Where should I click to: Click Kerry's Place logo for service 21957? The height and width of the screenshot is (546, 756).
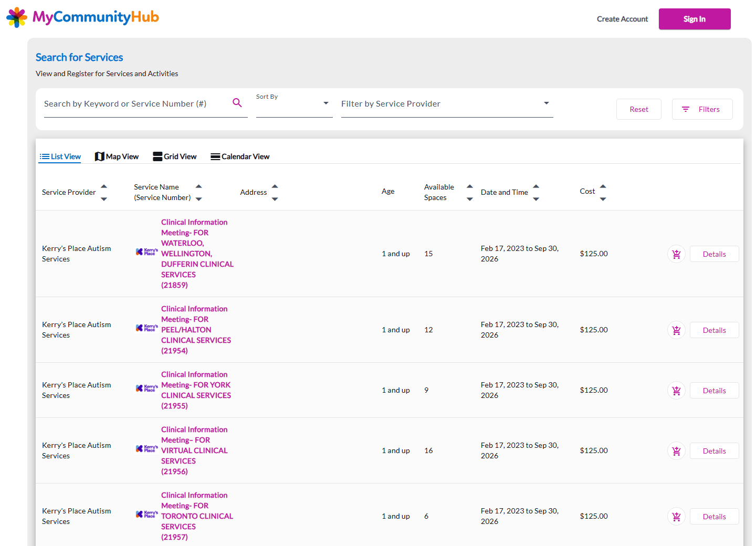pyautogui.click(x=147, y=514)
